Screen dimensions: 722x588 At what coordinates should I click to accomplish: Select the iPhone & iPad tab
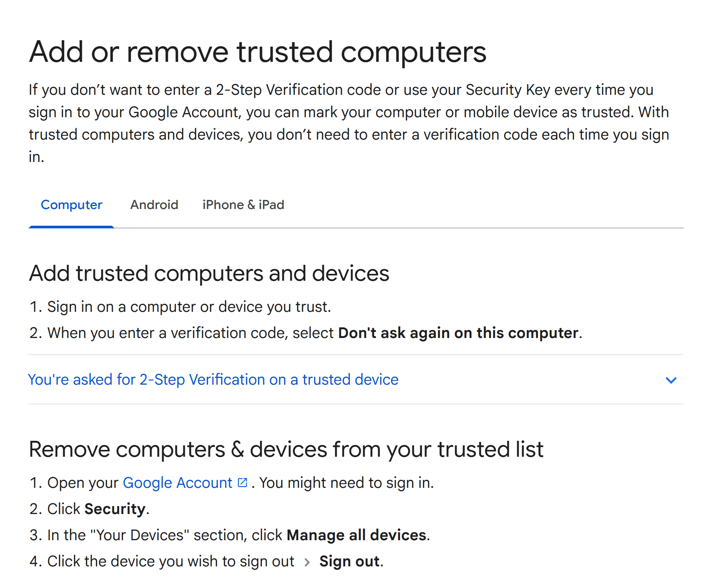click(x=243, y=205)
